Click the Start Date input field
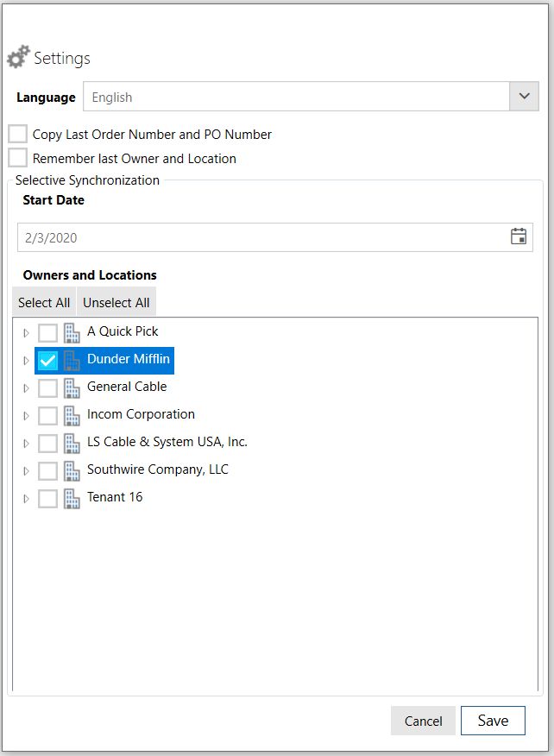554x756 pixels. (274, 237)
